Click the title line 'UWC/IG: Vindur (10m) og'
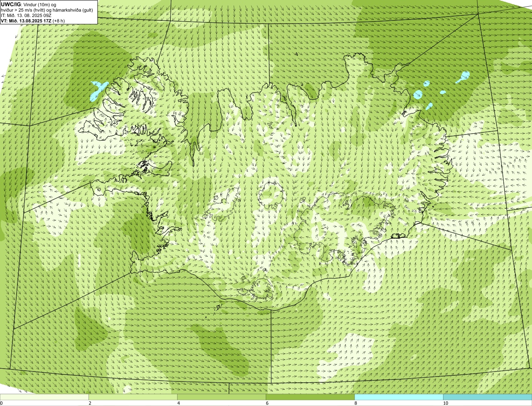 pyautogui.click(x=29, y=4)
